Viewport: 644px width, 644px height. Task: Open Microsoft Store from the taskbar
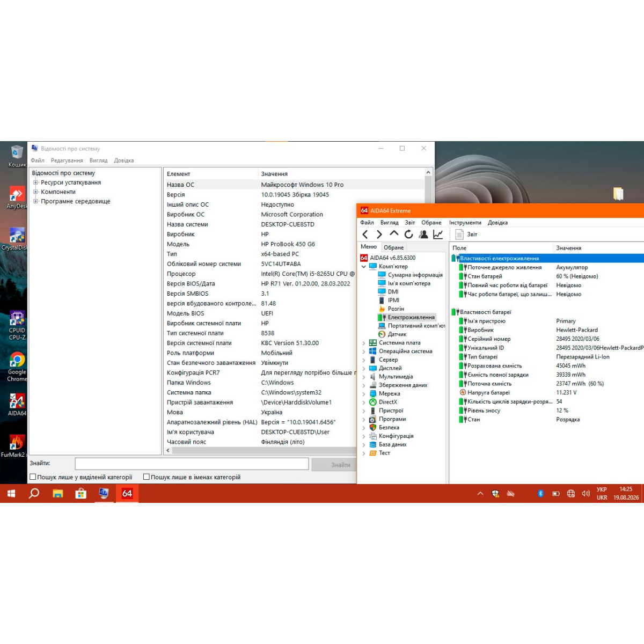[x=81, y=493]
